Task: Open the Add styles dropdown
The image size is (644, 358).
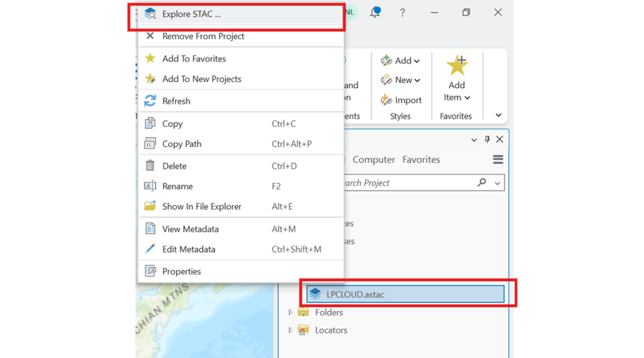Action: pyautogui.click(x=400, y=61)
